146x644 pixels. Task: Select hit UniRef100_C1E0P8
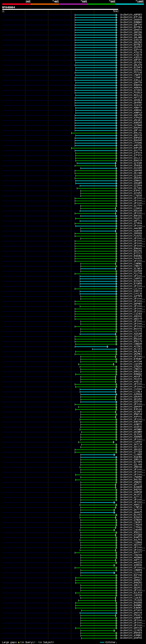click(x=131, y=364)
